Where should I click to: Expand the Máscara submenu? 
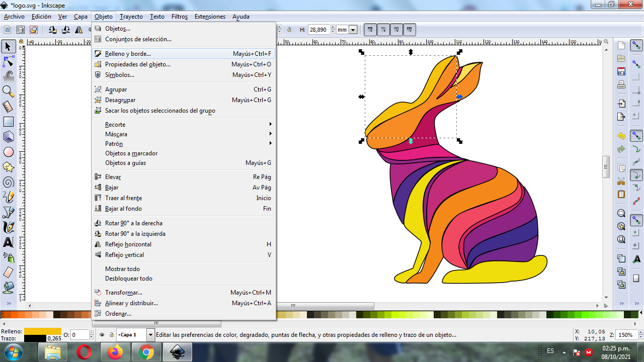(184, 134)
